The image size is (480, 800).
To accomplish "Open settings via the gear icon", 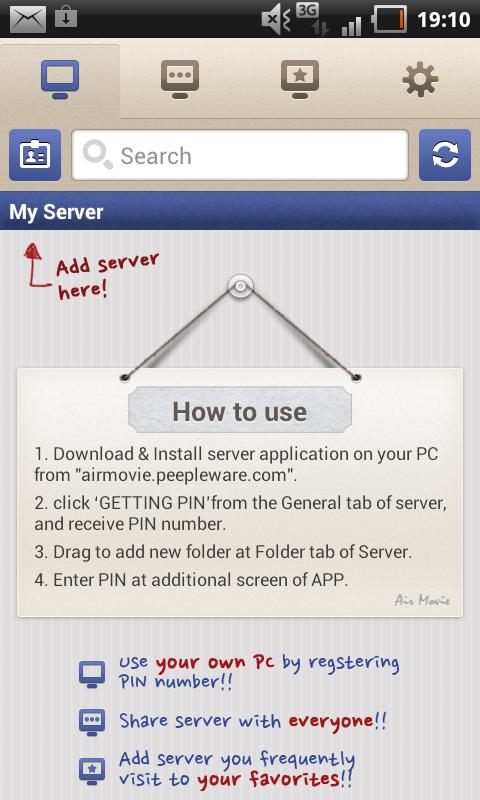I will [x=420, y=80].
